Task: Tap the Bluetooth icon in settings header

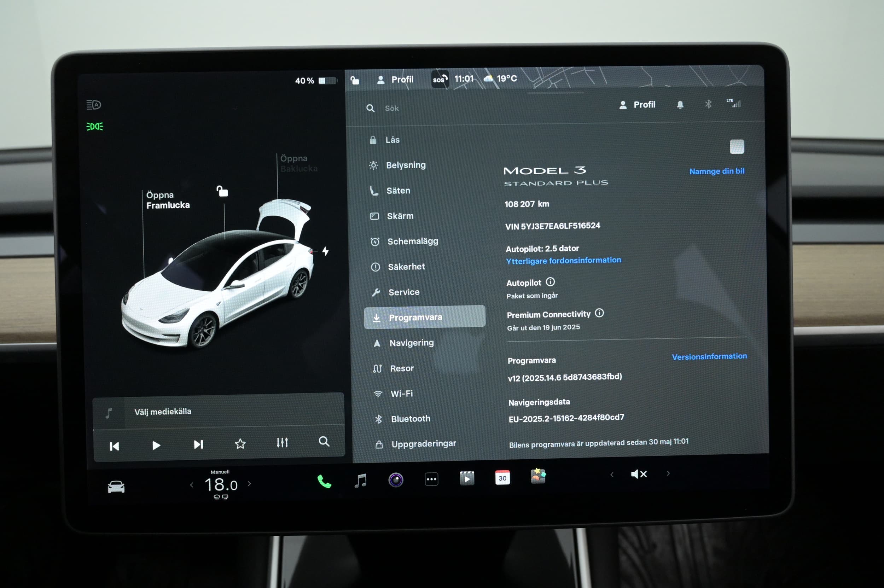Action: tap(708, 104)
